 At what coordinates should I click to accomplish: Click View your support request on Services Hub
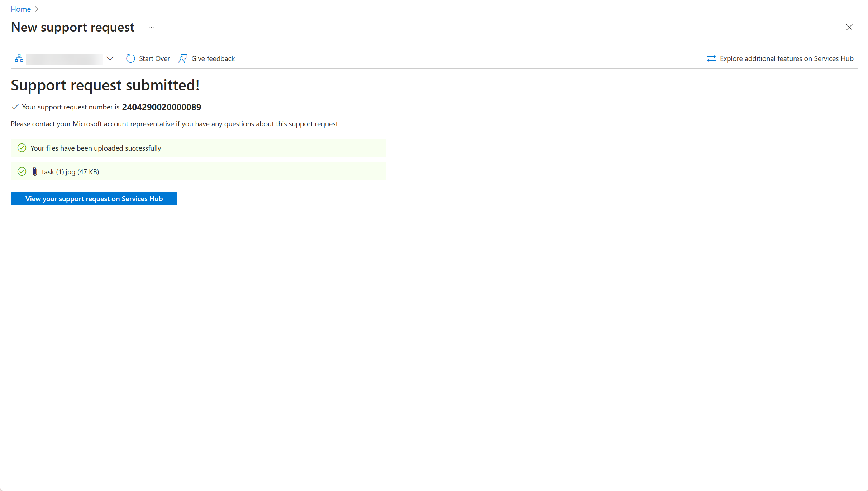pos(94,199)
